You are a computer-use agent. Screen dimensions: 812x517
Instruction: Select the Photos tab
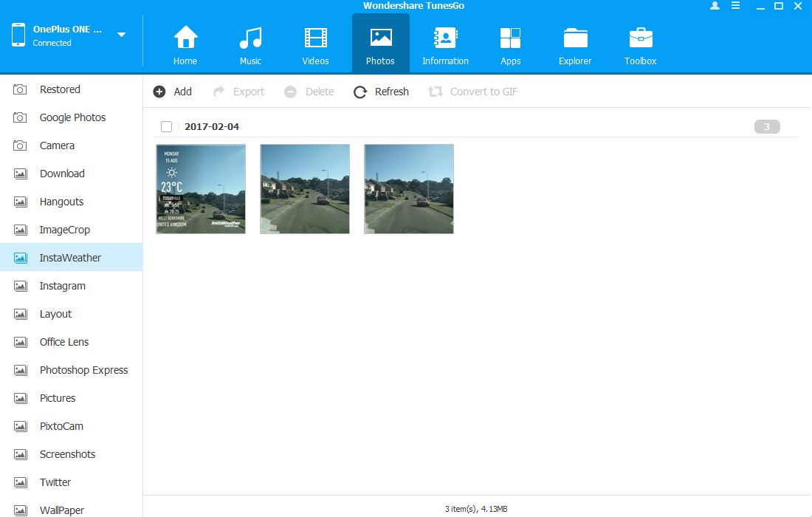click(x=380, y=44)
